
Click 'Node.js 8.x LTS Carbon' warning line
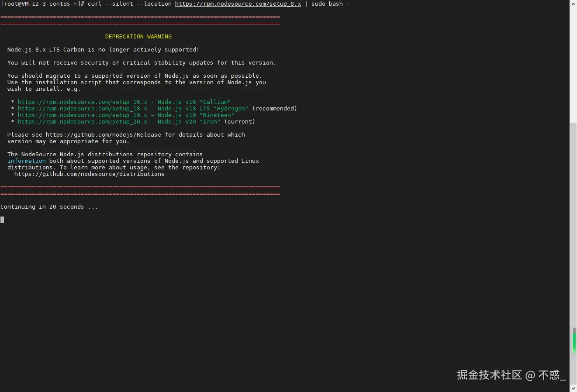[x=104, y=49]
